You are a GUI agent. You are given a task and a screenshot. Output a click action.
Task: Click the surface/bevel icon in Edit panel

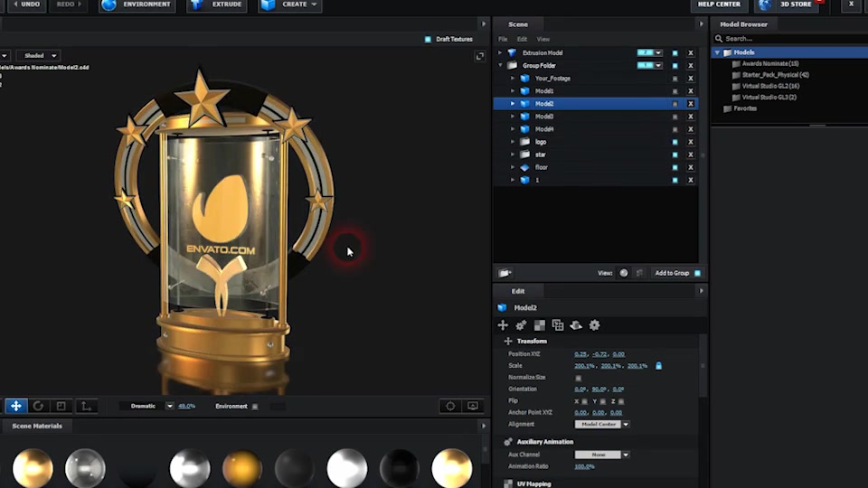pyautogui.click(x=576, y=325)
